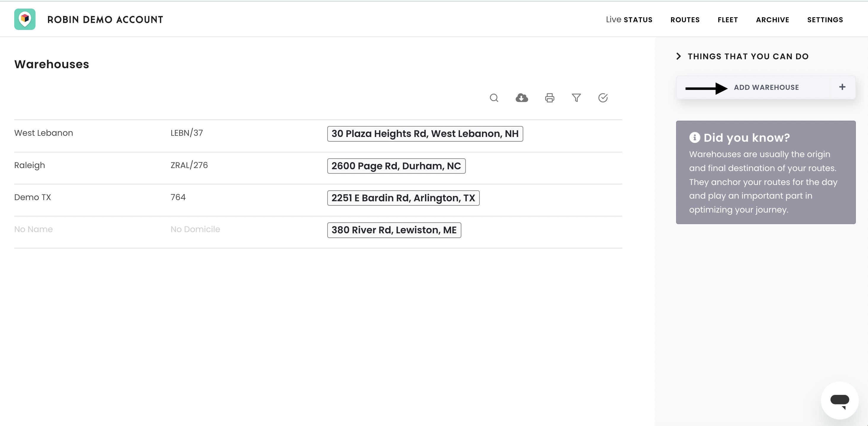Print the warehouse list

(x=550, y=98)
